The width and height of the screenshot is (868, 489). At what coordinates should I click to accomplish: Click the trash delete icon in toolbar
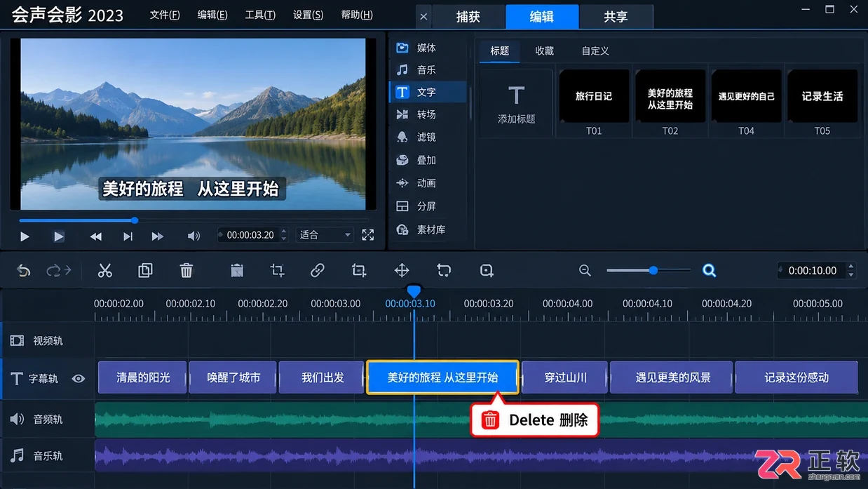(186, 271)
